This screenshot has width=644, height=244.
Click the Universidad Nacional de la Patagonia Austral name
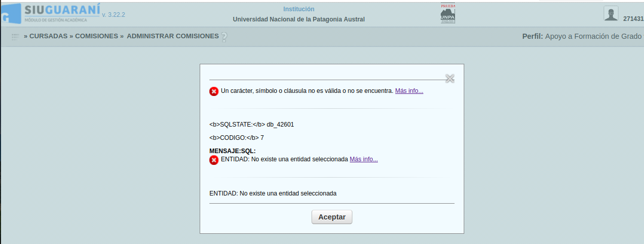[299, 19]
